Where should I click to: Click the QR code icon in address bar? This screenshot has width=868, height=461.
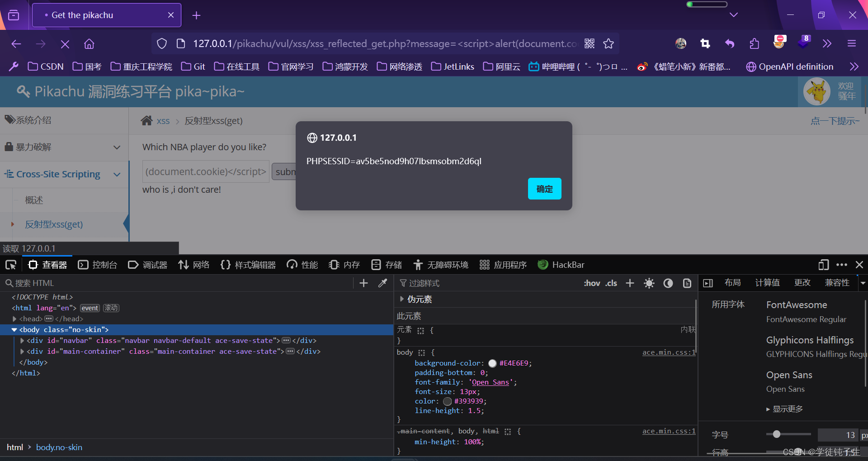click(590, 43)
